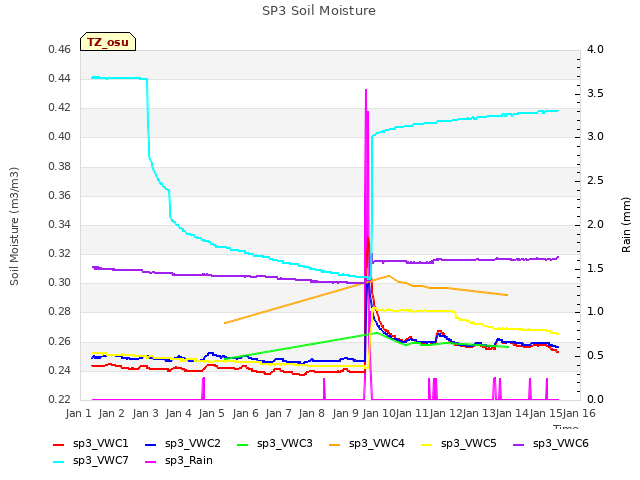This screenshot has height=480, width=640.
Task: Click the purple sp3_VWC6 legend swatch
Action: tap(519, 444)
